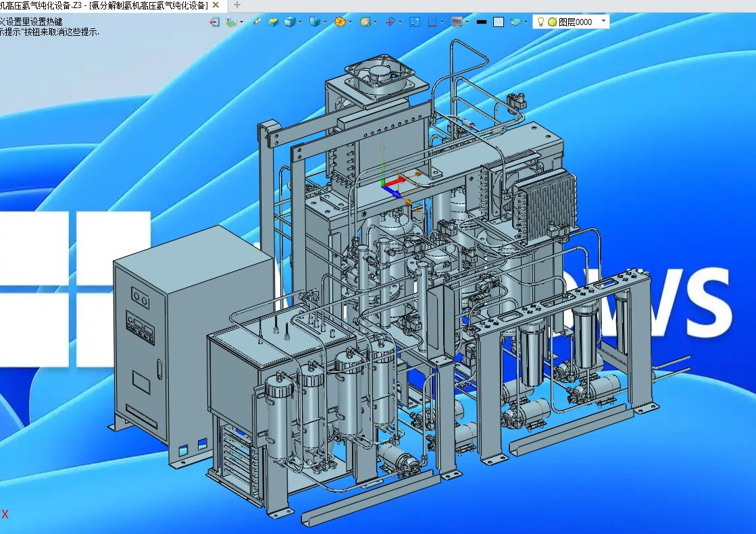This screenshot has width=756, height=534.
Task: Select the eraser tool icon
Action: (257, 22)
